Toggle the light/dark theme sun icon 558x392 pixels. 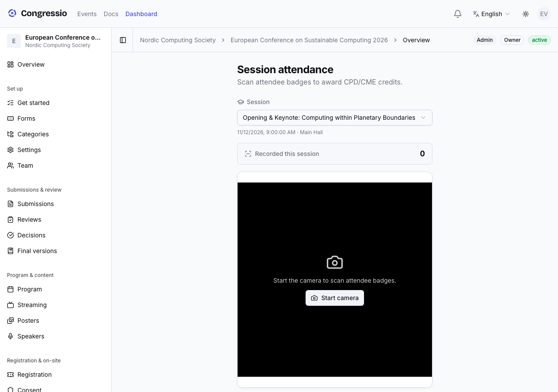[526, 14]
